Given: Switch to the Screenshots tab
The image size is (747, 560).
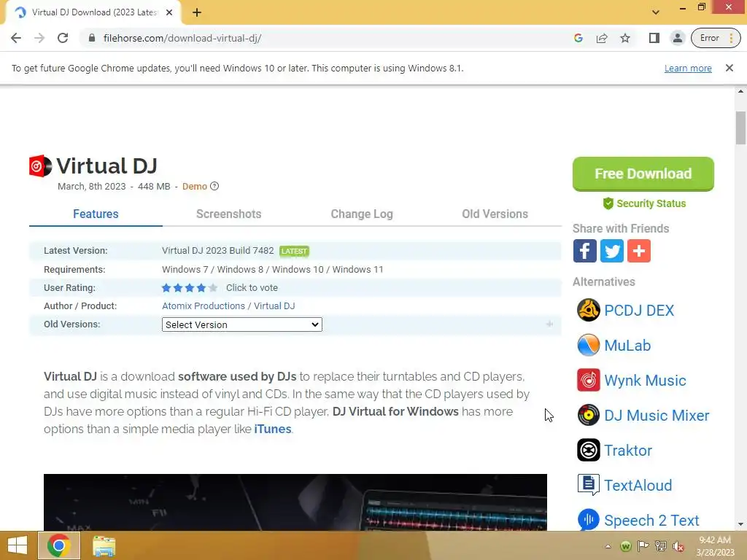Looking at the screenshot, I should 228,214.
